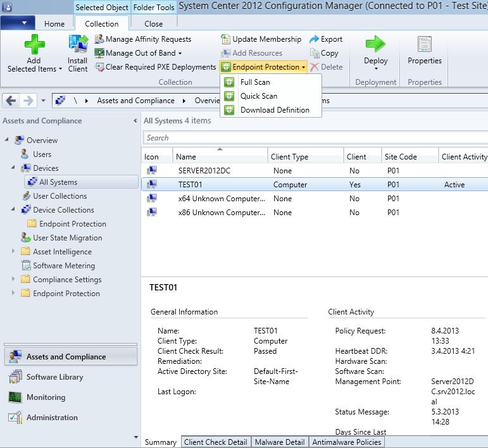Select Quick Scan from the menu
Viewport: 488px width, 448px height.
pos(271,96)
